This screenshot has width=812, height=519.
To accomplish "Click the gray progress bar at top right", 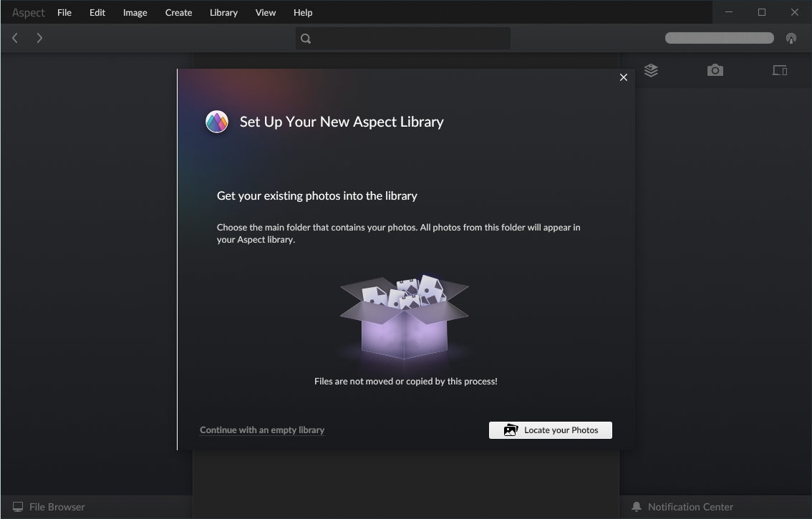I will pyautogui.click(x=719, y=38).
